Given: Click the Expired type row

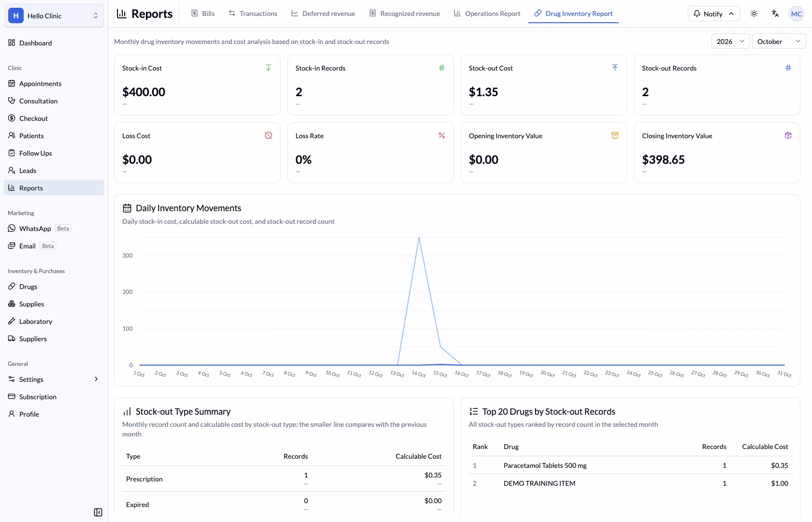Looking at the screenshot, I should tap(284, 504).
